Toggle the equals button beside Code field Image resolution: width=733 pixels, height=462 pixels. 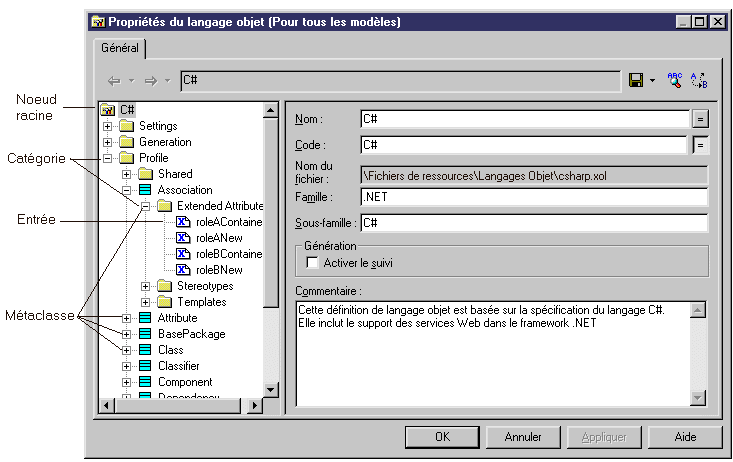(700, 145)
